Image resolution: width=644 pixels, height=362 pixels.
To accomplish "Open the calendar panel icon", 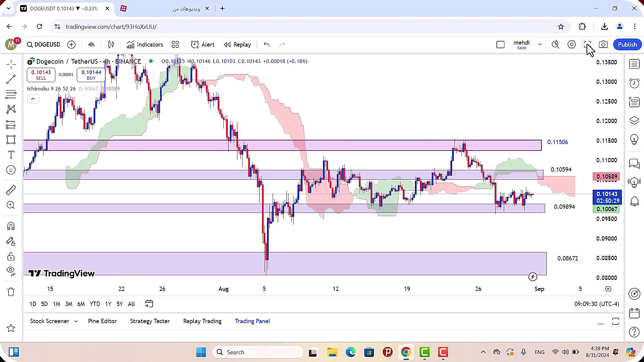I will coord(634,313).
